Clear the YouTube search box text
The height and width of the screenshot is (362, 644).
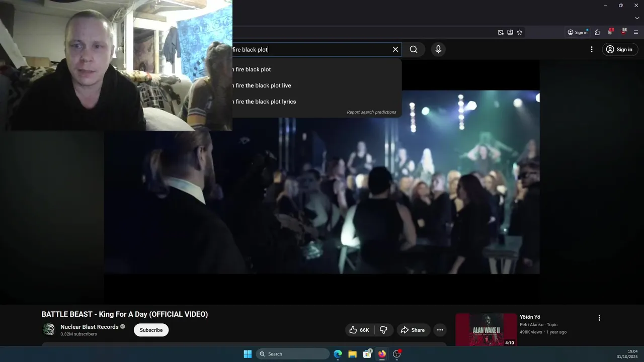395,49
